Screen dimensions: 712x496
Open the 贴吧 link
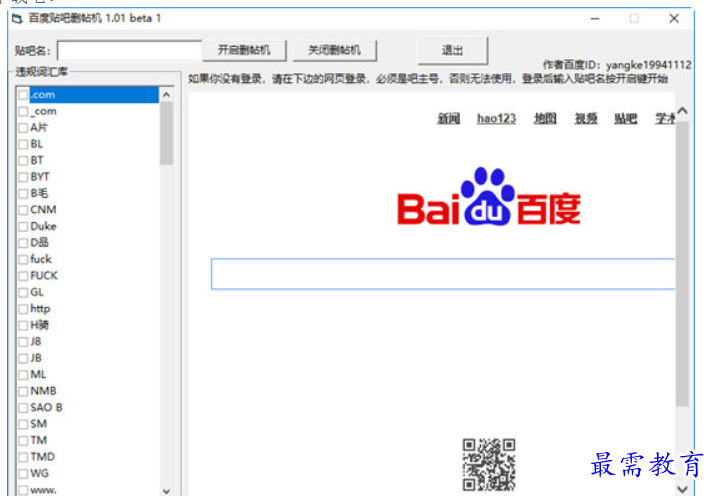click(626, 119)
